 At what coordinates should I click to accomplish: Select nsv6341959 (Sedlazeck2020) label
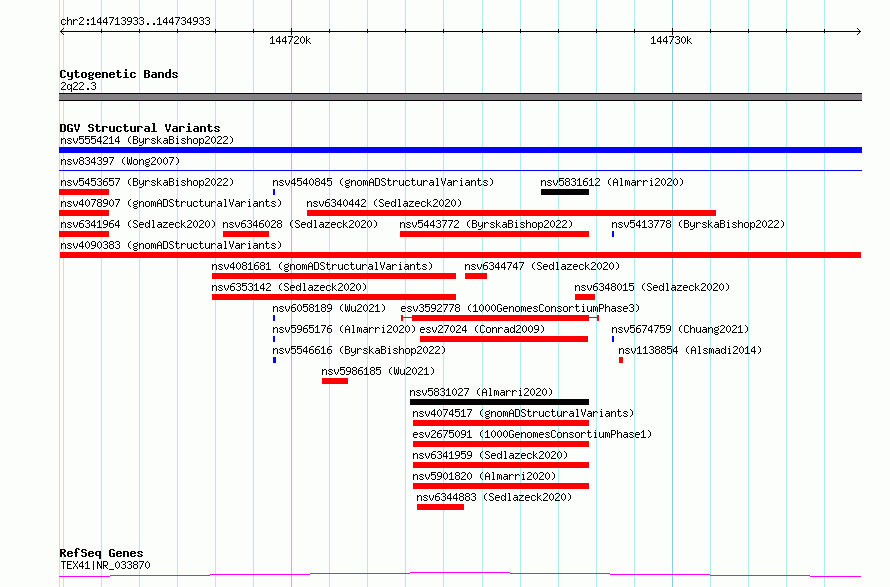490,455
